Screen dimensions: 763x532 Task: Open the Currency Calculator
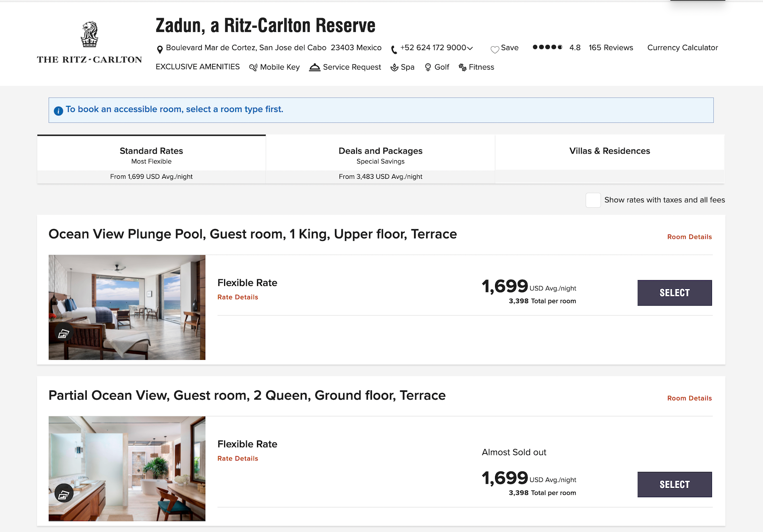(x=682, y=48)
